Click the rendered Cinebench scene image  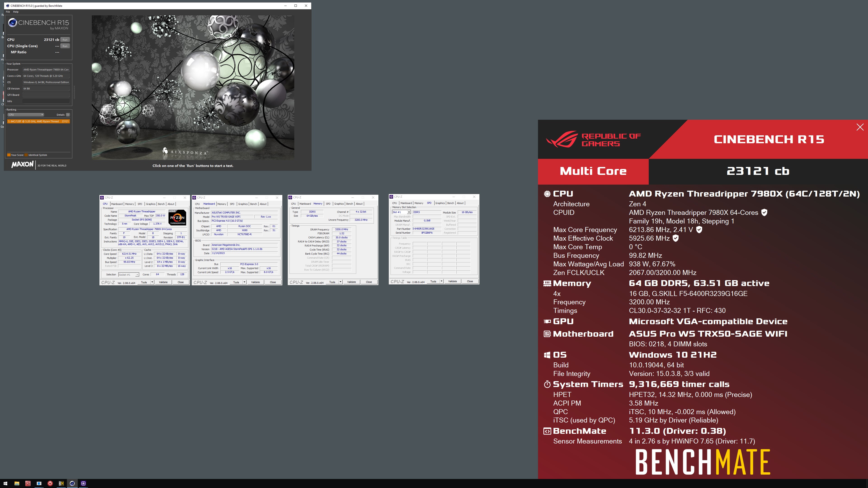[193, 87]
